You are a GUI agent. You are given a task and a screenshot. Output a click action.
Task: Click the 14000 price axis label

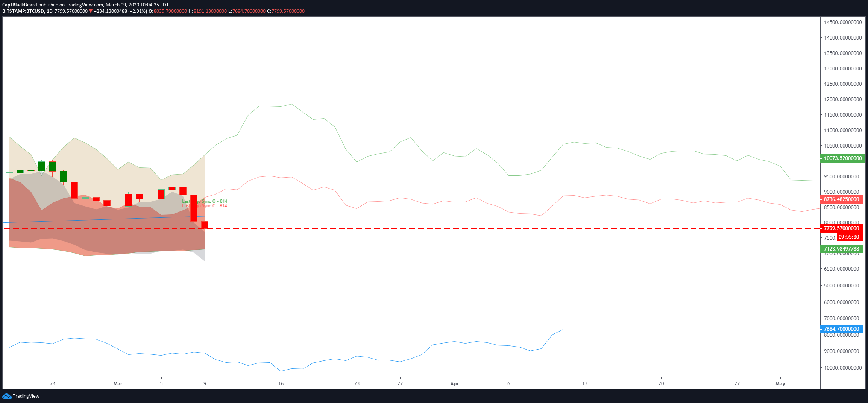coord(843,38)
